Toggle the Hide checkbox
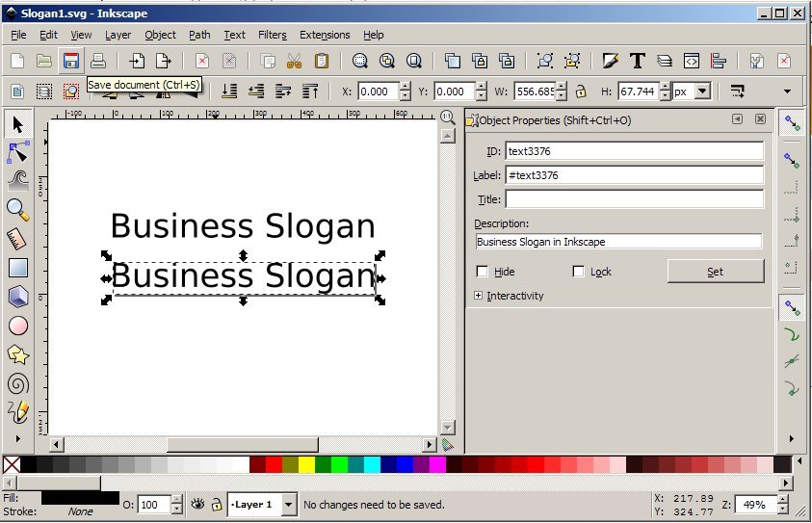This screenshot has width=812, height=523. (x=483, y=272)
